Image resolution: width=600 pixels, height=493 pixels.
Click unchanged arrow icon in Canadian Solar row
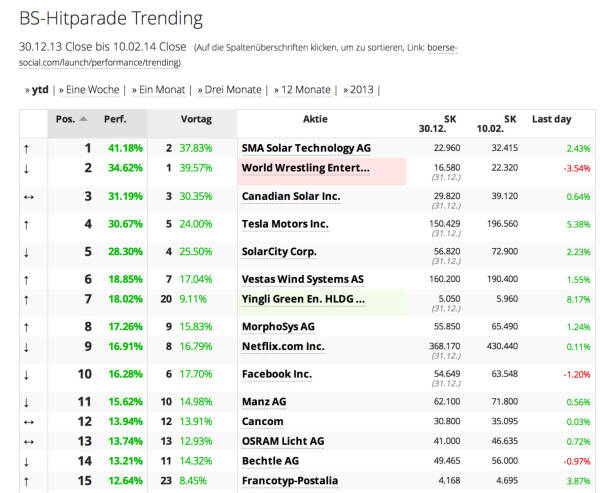(x=29, y=197)
